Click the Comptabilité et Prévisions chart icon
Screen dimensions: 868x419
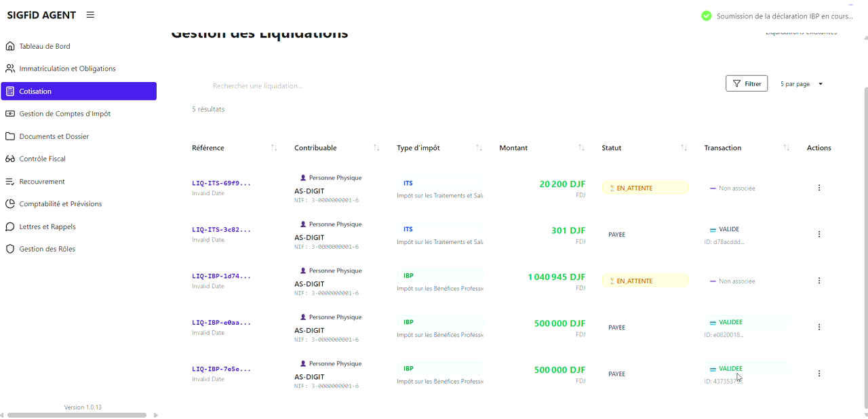click(x=10, y=204)
